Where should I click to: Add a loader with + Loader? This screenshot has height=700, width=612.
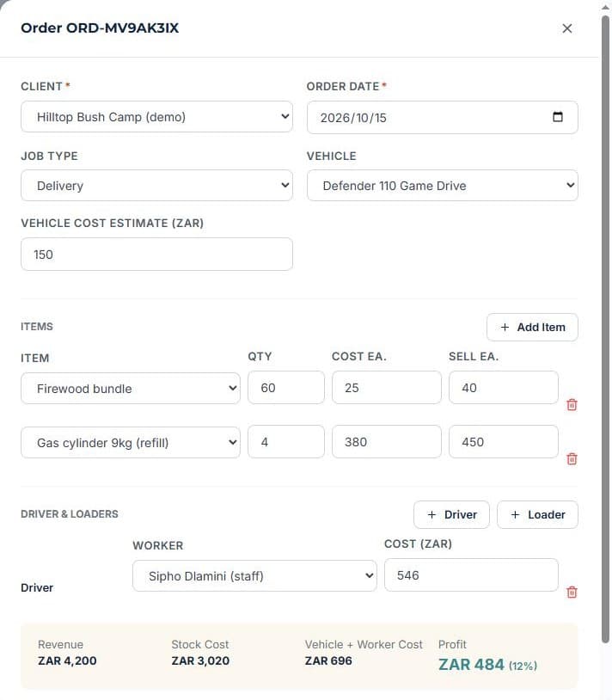click(x=537, y=515)
